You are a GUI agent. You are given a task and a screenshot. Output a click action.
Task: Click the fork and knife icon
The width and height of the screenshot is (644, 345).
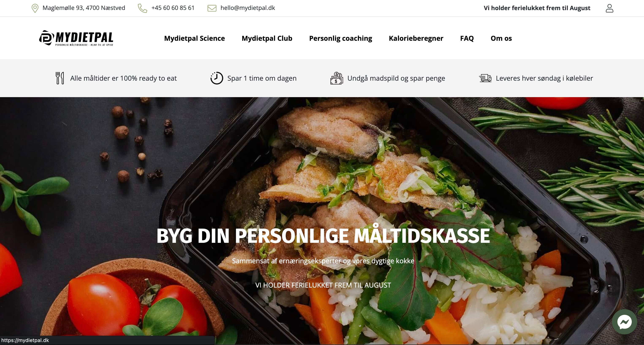(60, 78)
